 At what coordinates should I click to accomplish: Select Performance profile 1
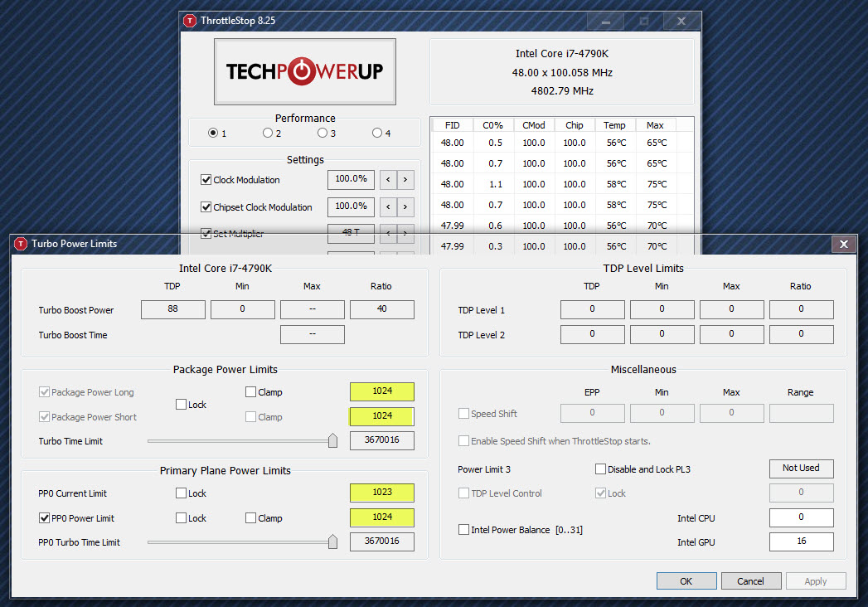pos(213,133)
